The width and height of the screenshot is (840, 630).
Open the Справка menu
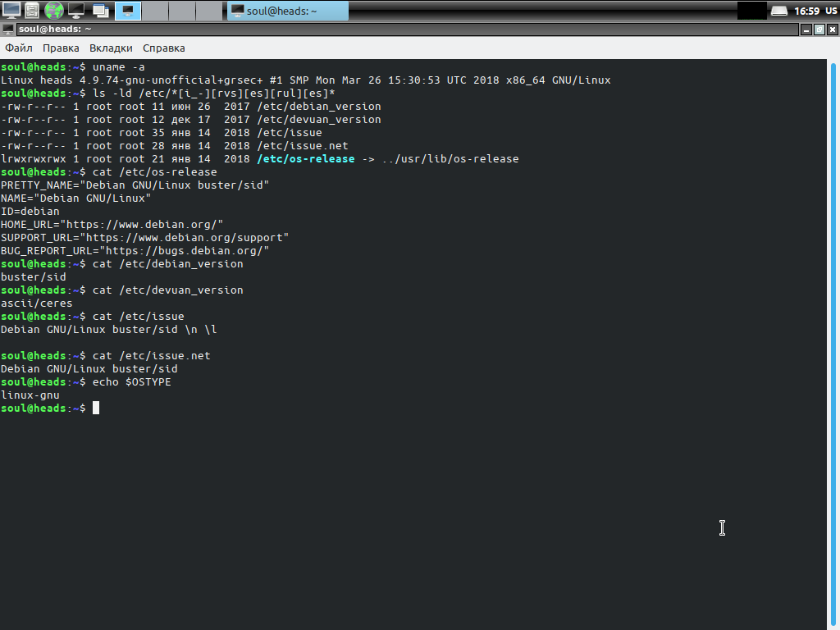pos(164,48)
